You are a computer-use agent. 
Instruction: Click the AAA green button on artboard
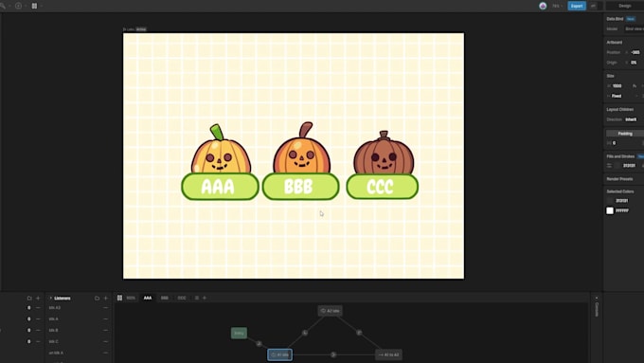220,187
